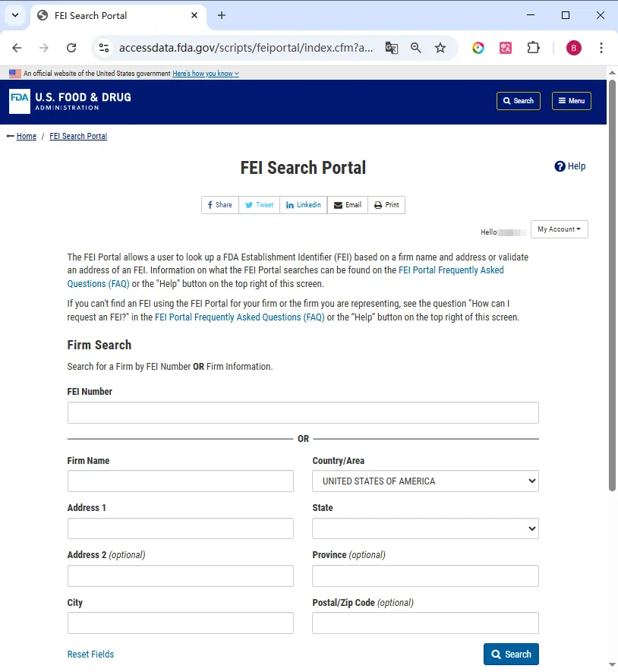618x672 pixels.
Task: Click into the FEI Number input field
Action: pyautogui.click(x=303, y=413)
